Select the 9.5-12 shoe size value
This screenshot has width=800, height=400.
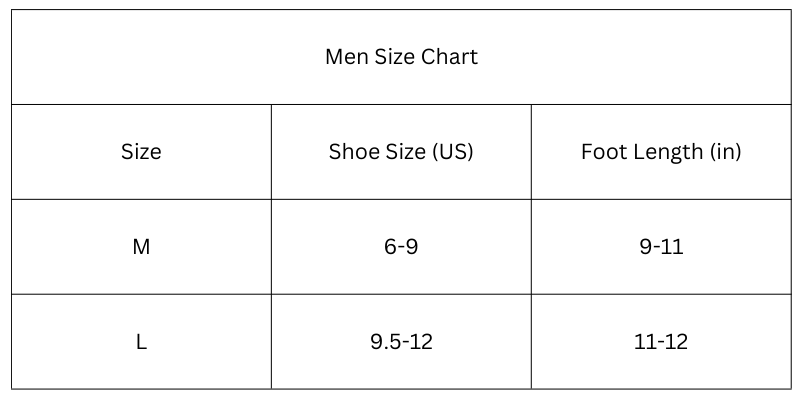[401, 342]
